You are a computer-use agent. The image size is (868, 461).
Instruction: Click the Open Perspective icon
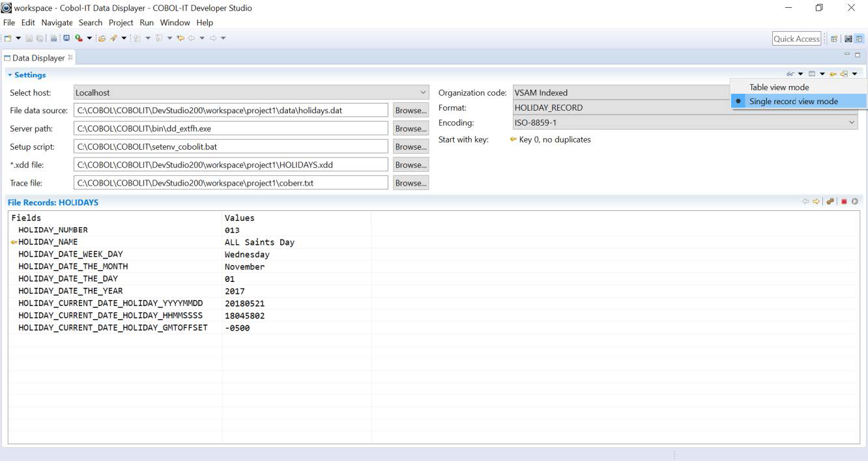coord(834,39)
